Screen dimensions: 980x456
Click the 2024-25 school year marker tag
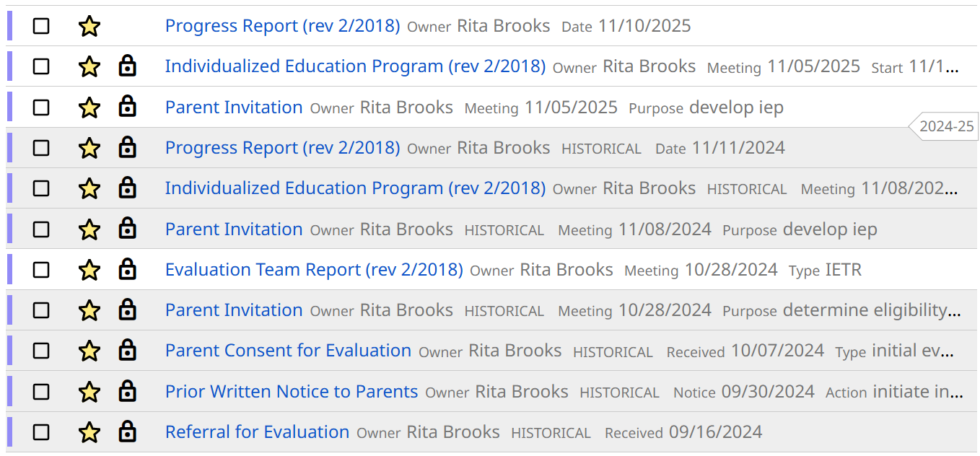pyautogui.click(x=945, y=126)
